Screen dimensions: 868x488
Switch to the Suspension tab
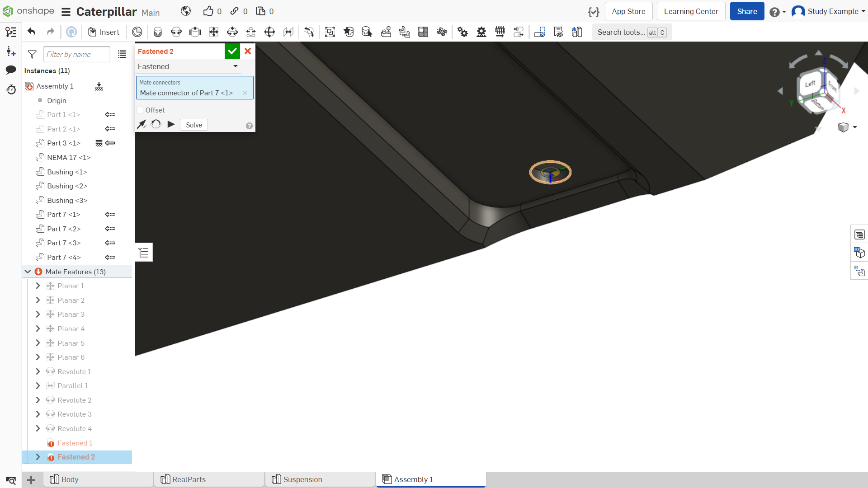[320, 479]
